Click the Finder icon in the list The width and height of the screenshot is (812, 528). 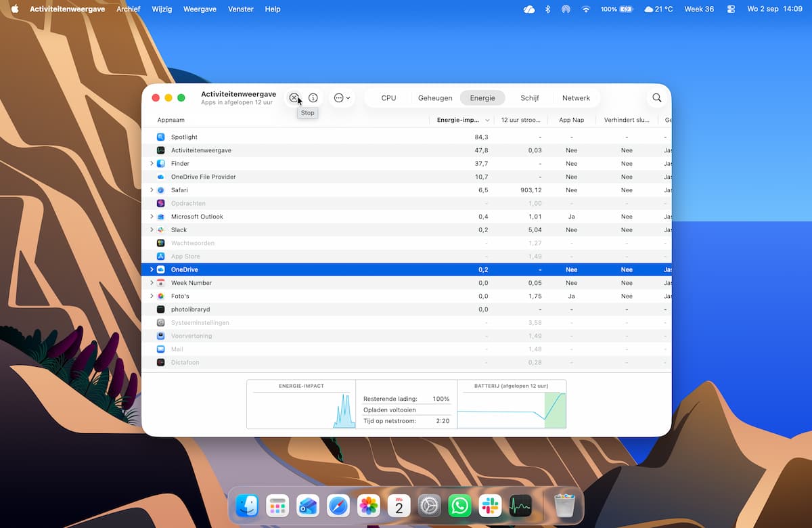click(161, 163)
